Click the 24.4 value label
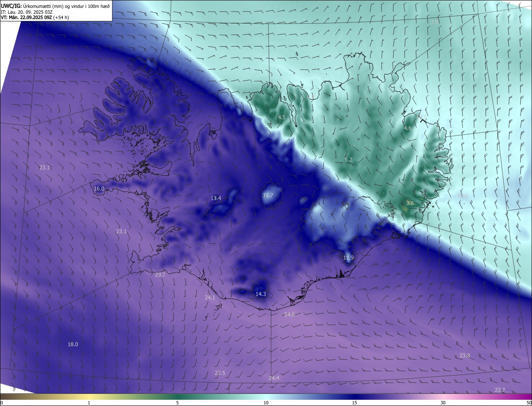532x406 pixels. tap(274, 378)
